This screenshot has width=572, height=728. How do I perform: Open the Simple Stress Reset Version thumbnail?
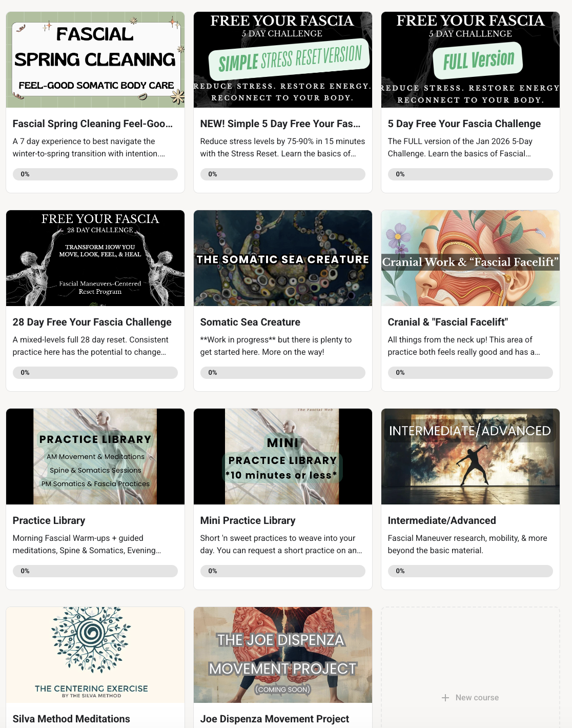[283, 60]
